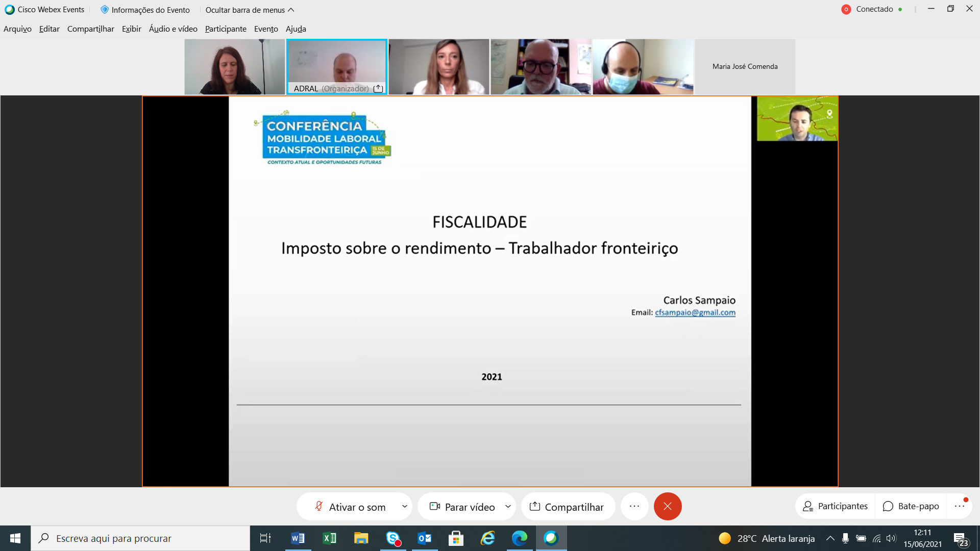Click the Compartilhar button in bottom bar

tap(567, 507)
